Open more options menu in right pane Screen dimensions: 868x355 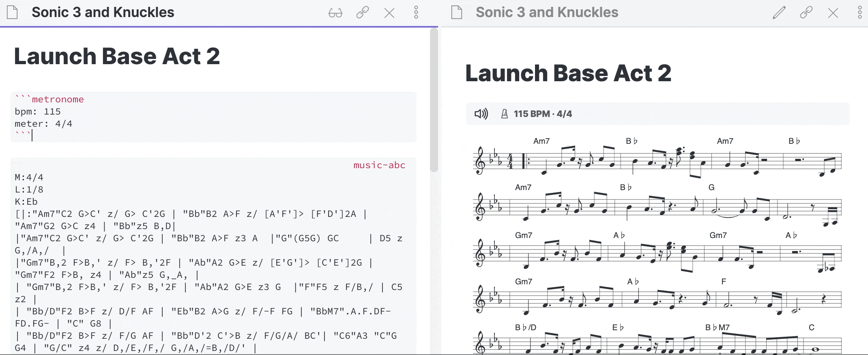pyautogui.click(x=860, y=13)
